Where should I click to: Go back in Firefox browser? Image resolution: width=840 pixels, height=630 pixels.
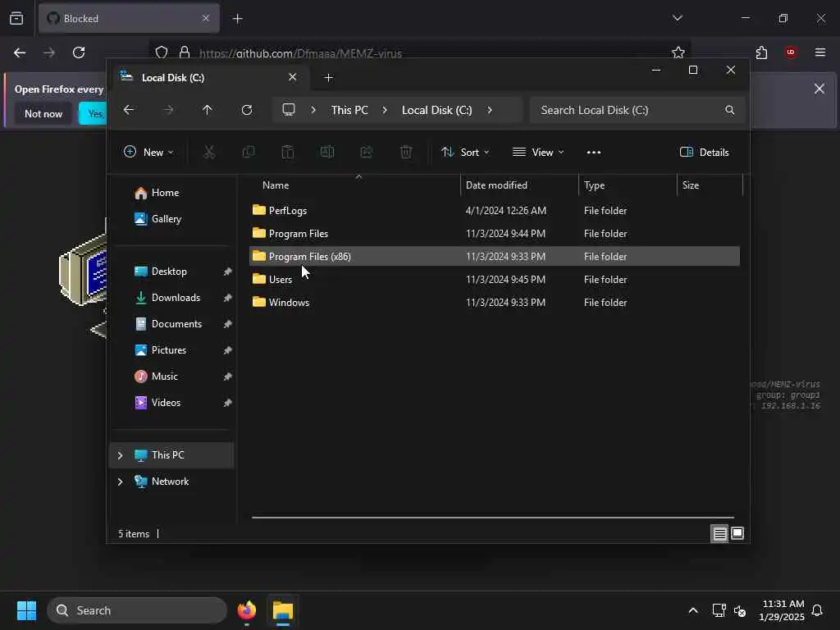click(x=20, y=52)
